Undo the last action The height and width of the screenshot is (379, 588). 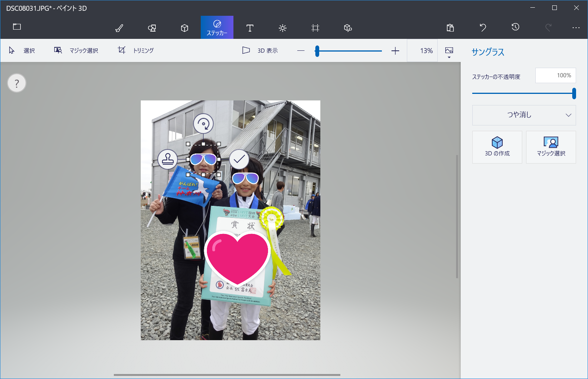coord(483,27)
